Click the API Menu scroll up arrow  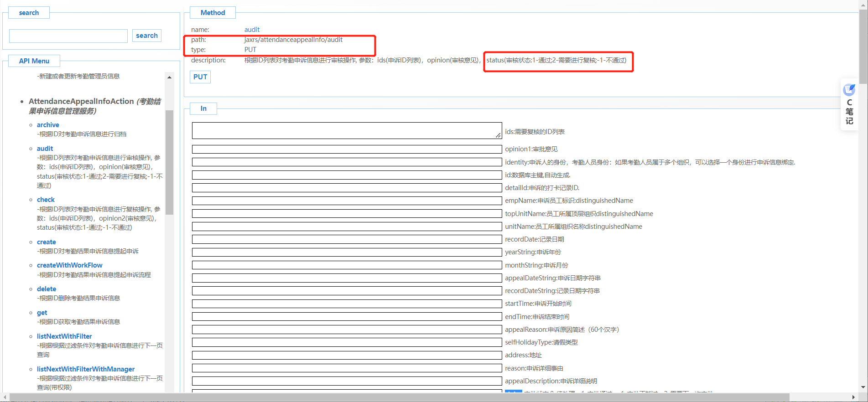coord(169,77)
